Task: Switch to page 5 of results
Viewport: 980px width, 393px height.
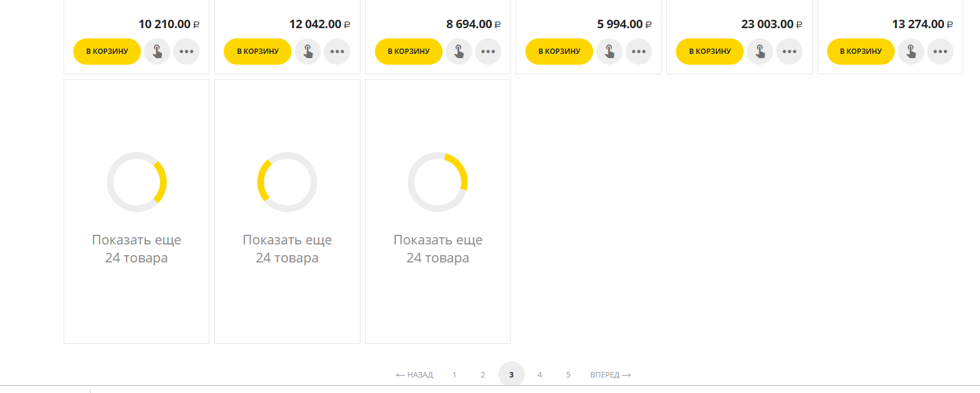Action: [x=568, y=375]
